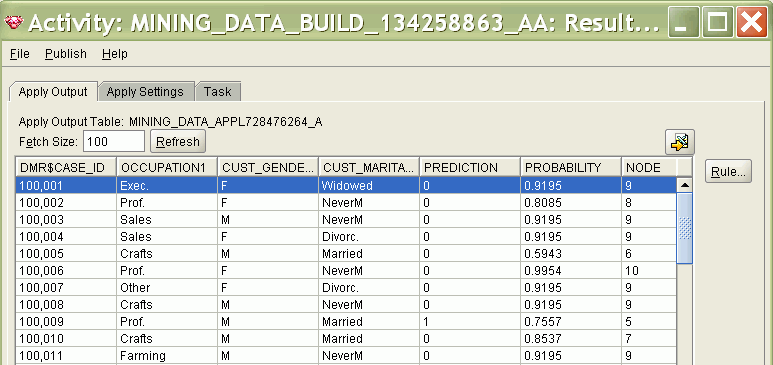Click the Exec. occupation cell
Image resolution: width=773 pixels, height=365 pixels.
[167, 185]
